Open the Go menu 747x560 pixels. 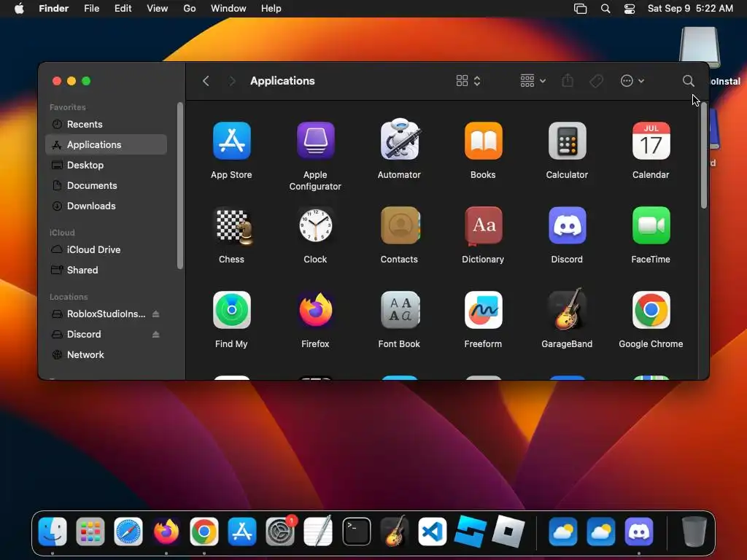pyautogui.click(x=190, y=9)
